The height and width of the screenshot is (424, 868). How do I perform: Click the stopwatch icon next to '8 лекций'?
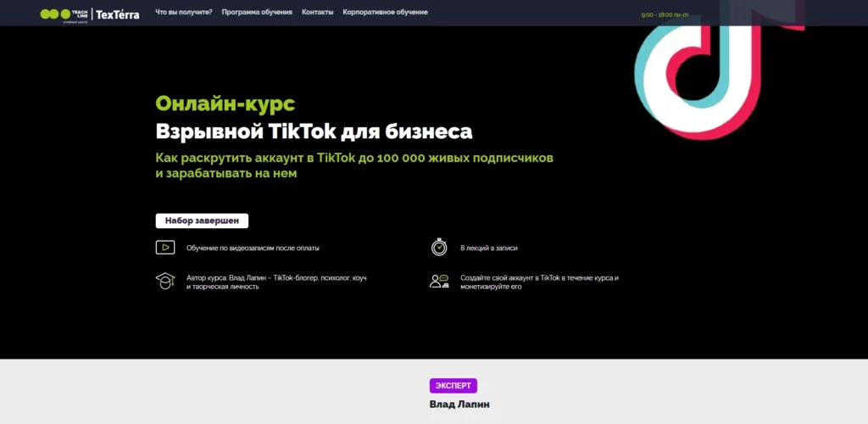(x=439, y=247)
